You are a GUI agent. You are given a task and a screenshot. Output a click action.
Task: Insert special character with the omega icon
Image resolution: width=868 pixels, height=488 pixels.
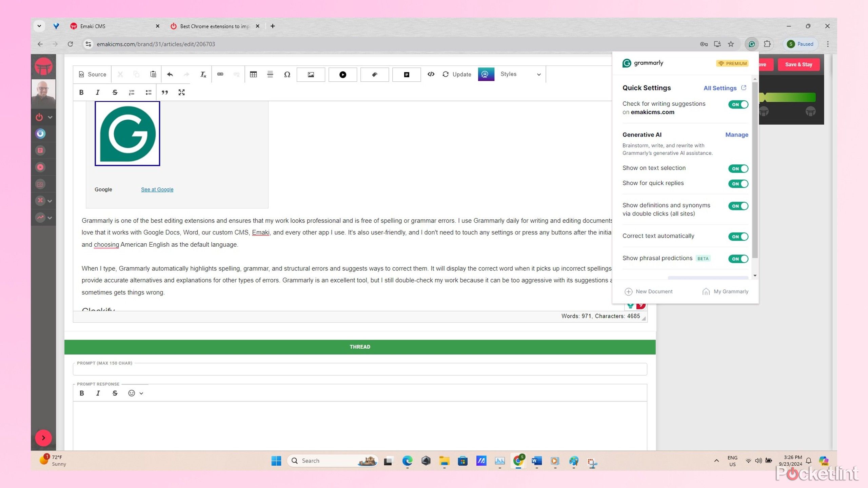(x=287, y=74)
